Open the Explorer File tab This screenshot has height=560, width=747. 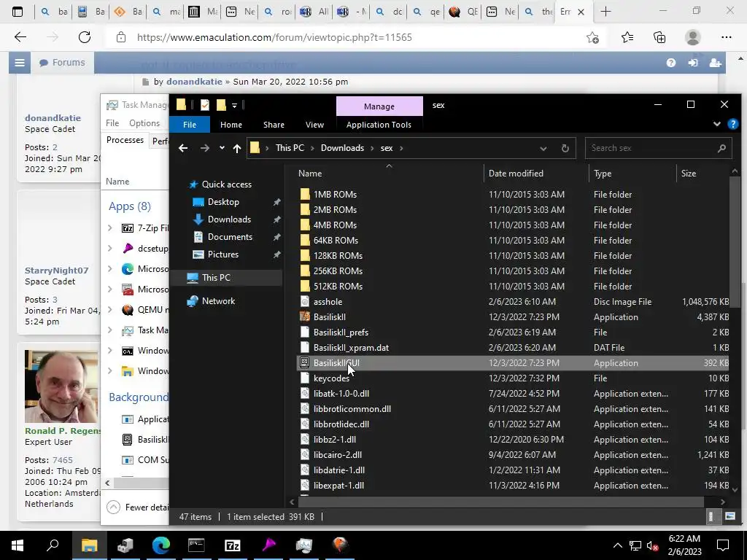[190, 124]
